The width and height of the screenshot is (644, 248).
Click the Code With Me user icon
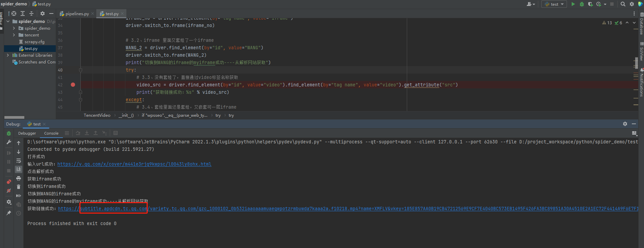[x=529, y=4]
